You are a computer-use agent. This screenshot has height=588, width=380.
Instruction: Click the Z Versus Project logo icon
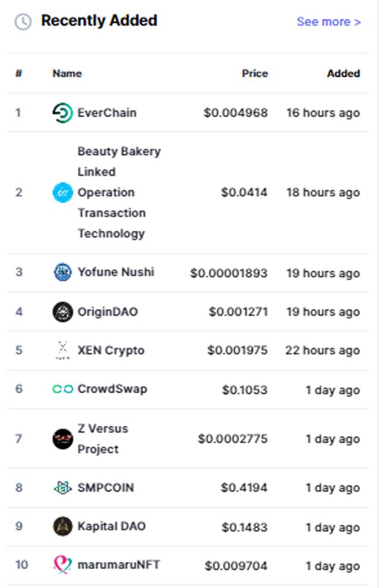coord(62,439)
